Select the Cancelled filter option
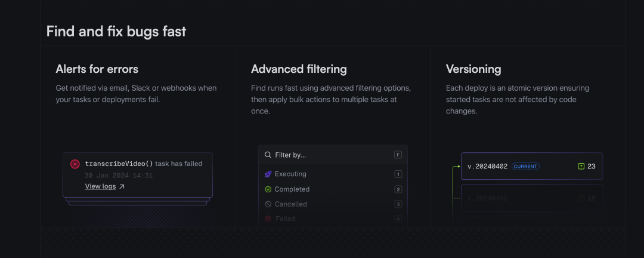Image resolution: width=644 pixels, height=258 pixels. coord(290,204)
